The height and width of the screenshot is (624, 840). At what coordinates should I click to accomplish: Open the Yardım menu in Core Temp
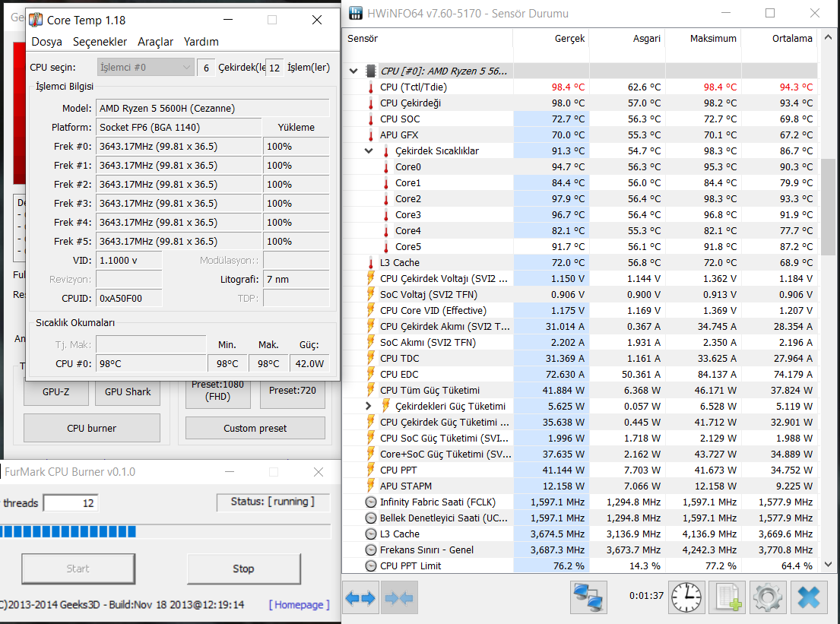[201, 42]
